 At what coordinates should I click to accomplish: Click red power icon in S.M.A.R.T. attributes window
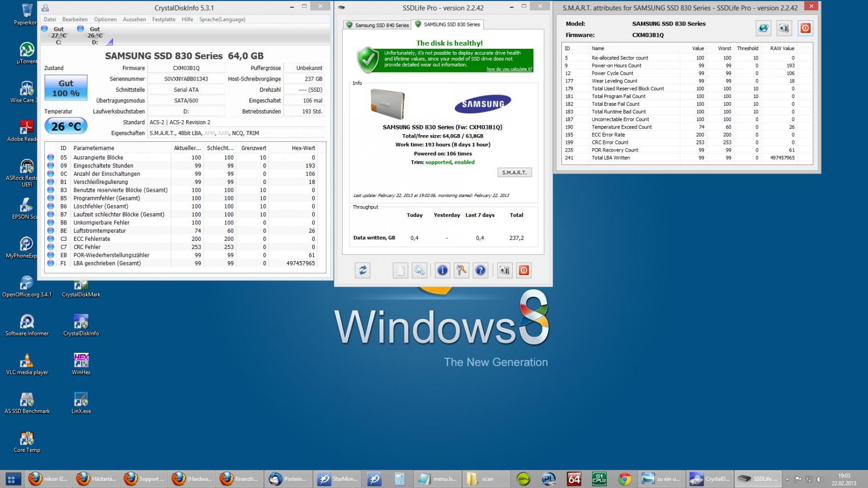[805, 28]
